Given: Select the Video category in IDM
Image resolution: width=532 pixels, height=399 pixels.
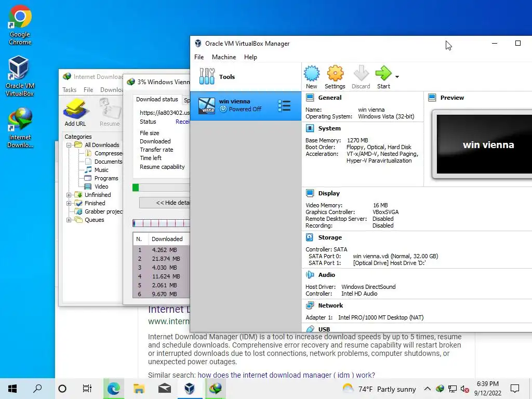Looking at the screenshot, I should click(x=101, y=187).
